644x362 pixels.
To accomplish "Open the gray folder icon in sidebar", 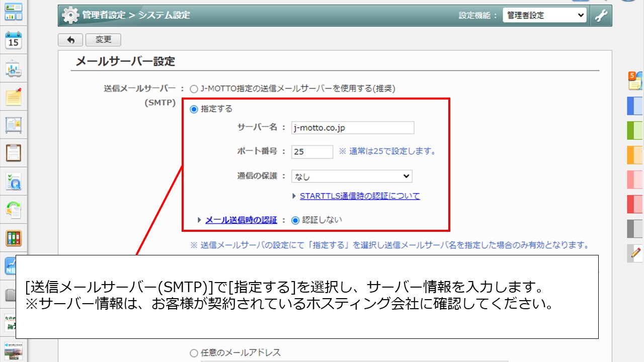I will pyautogui.click(x=10, y=295).
